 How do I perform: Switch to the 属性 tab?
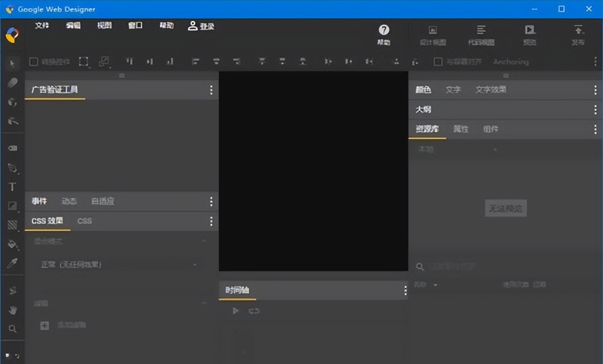(x=460, y=129)
